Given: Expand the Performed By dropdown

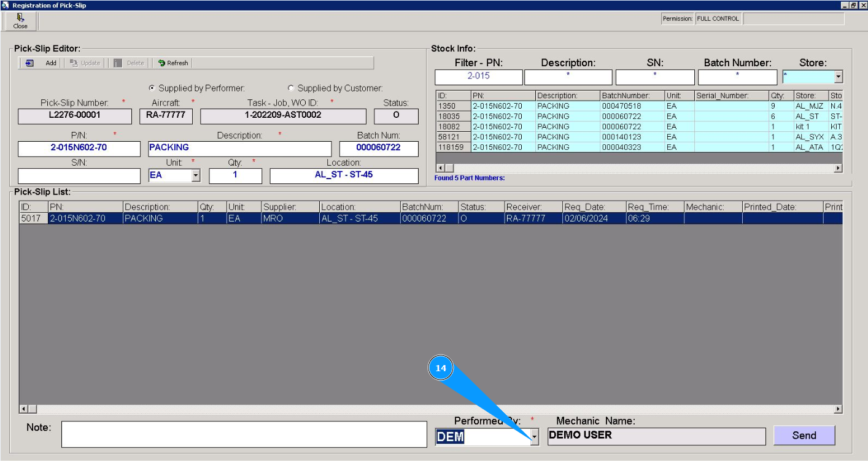Looking at the screenshot, I should 535,437.
